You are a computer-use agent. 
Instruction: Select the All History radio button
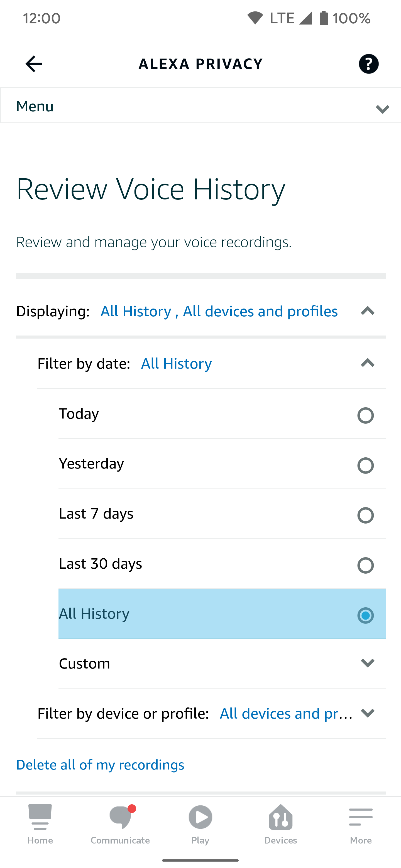tap(365, 615)
